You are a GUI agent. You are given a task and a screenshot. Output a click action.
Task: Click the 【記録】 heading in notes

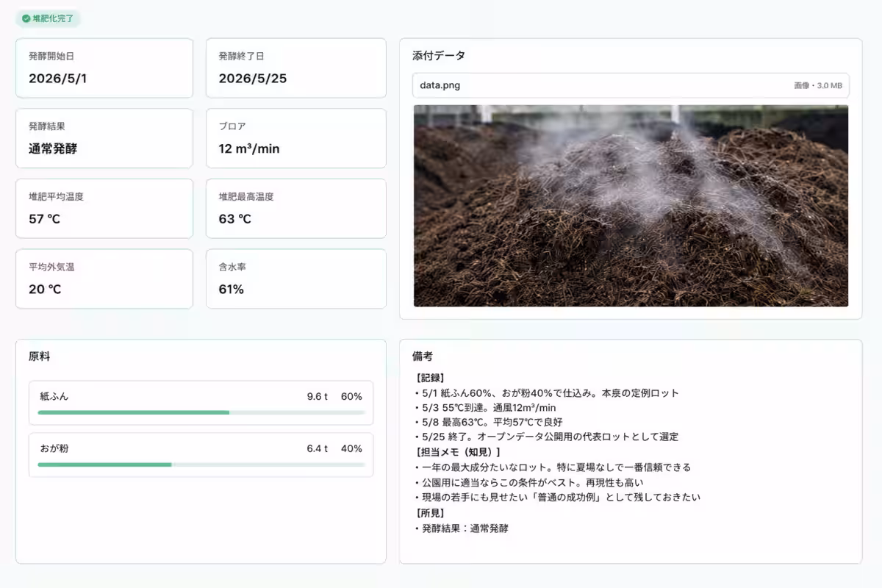(430, 378)
